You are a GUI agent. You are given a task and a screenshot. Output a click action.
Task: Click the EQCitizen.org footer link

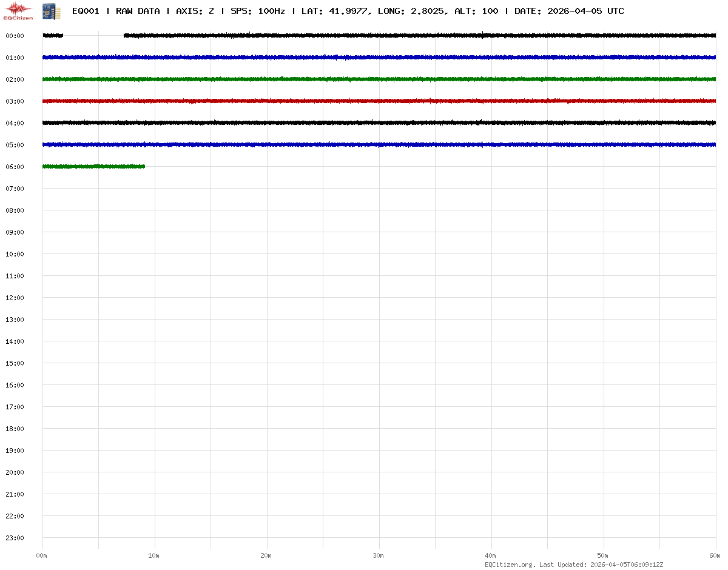510,565
